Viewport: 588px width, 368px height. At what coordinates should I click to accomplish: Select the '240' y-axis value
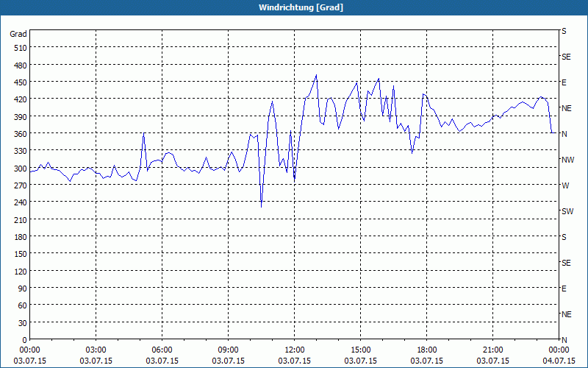point(21,203)
